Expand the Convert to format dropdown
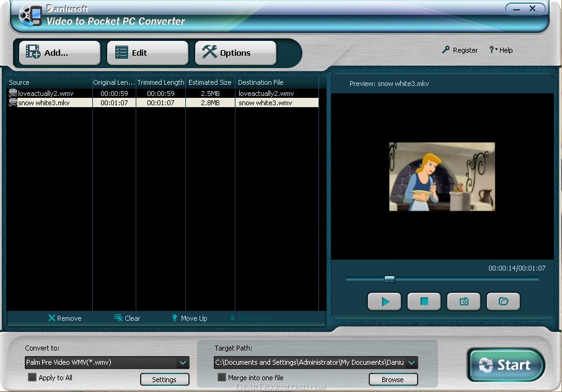 click(183, 363)
